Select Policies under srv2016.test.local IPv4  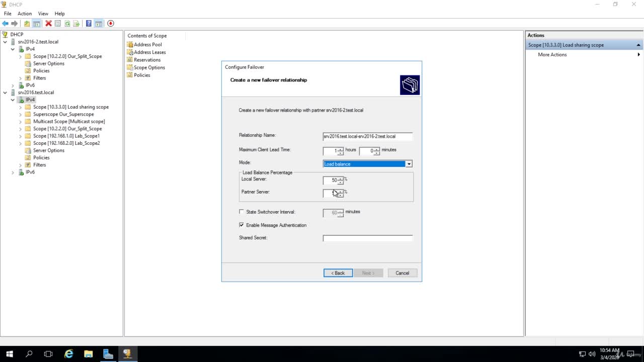point(41,158)
